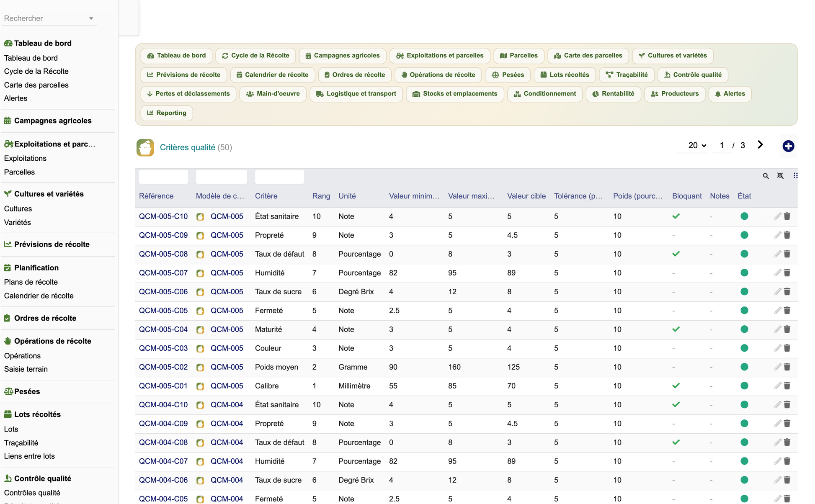Viewport: 815px width, 504px height.
Task: Open Pertes et déclassements top tab
Action: coord(188,94)
